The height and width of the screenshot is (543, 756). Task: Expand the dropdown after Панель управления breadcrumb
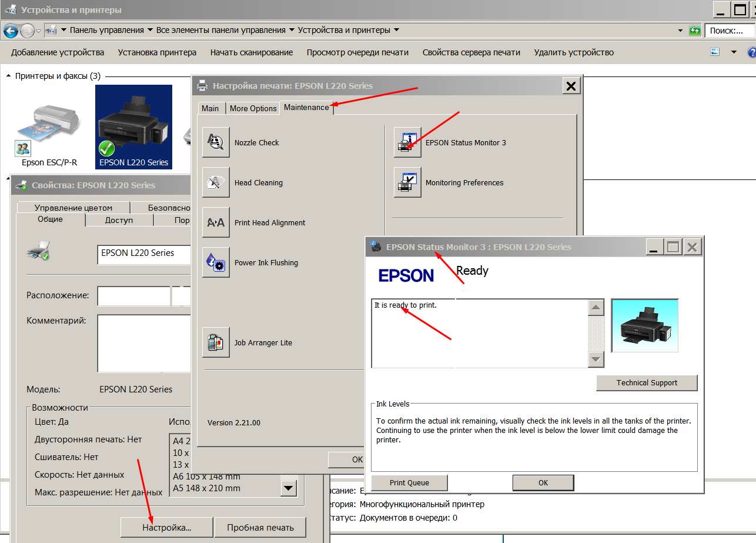tap(150, 30)
